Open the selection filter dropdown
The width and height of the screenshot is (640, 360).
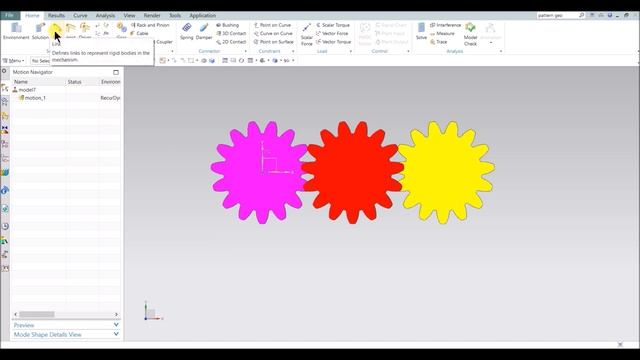click(40, 60)
